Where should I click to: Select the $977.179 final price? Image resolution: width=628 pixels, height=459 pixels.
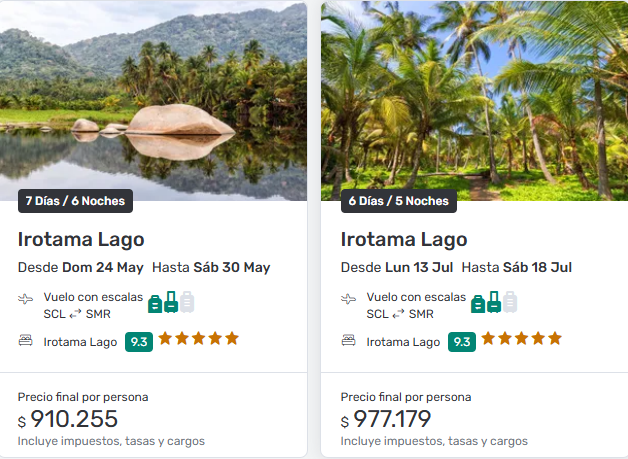[397, 419]
